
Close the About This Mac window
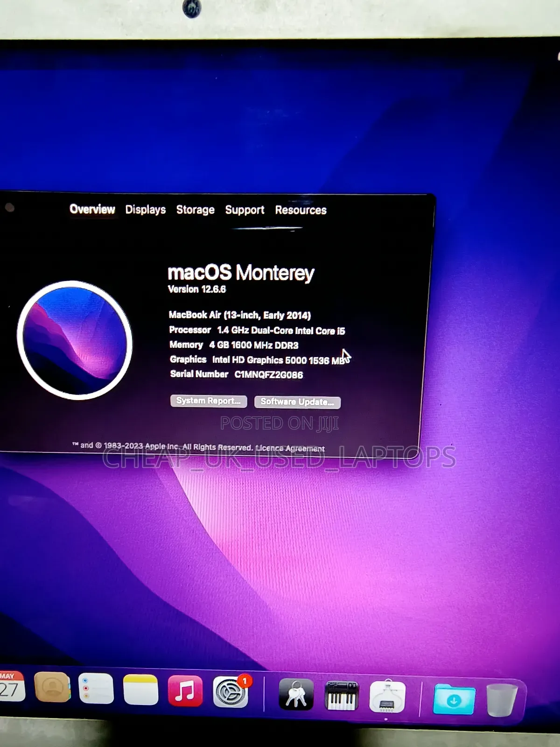[x=9, y=207]
